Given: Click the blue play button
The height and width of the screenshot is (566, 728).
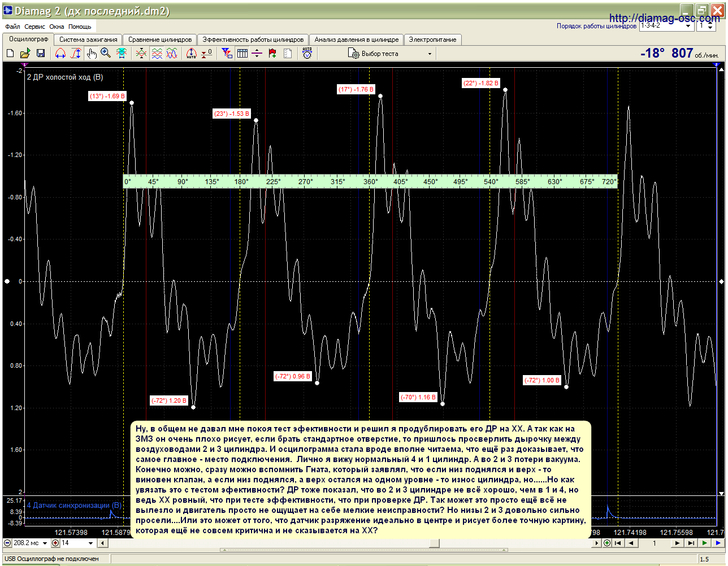Looking at the screenshot, I should (x=718, y=543).
